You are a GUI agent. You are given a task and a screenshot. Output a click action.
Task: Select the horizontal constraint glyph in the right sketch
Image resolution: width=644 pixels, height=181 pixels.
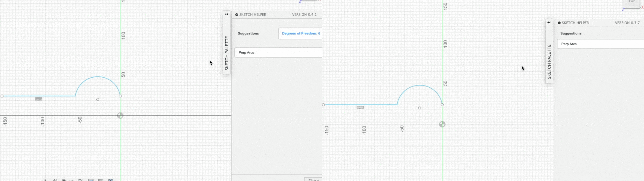pyautogui.click(x=360, y=108)
